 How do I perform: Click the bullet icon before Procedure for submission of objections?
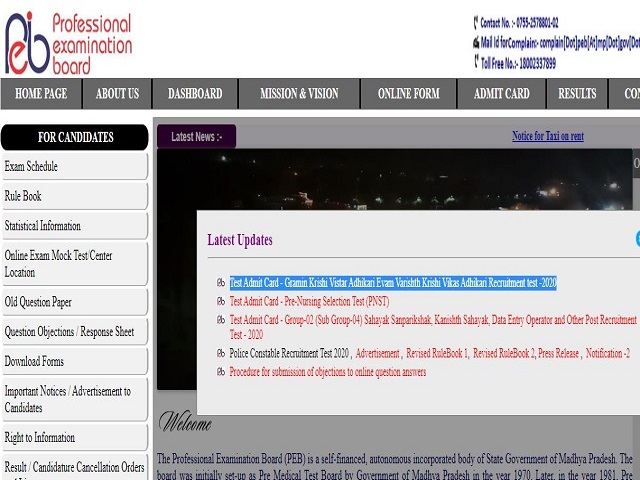221,372
